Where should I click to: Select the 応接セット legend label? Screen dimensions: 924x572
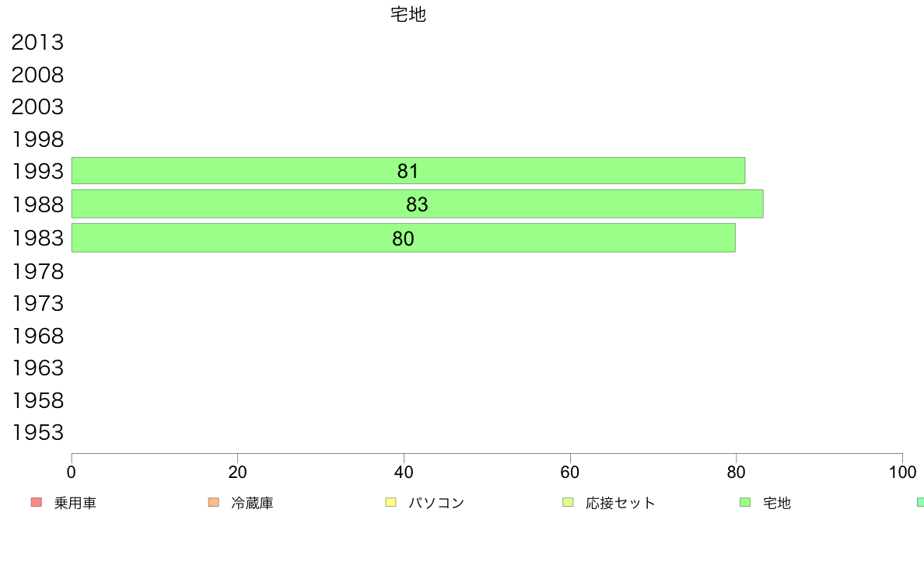coord(621,503)
